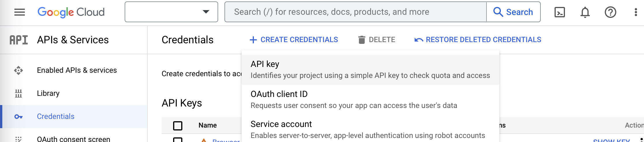Click Restore Deleted Credentials
644x142 pixels.
pyautogui.click(x=478, y=40)
